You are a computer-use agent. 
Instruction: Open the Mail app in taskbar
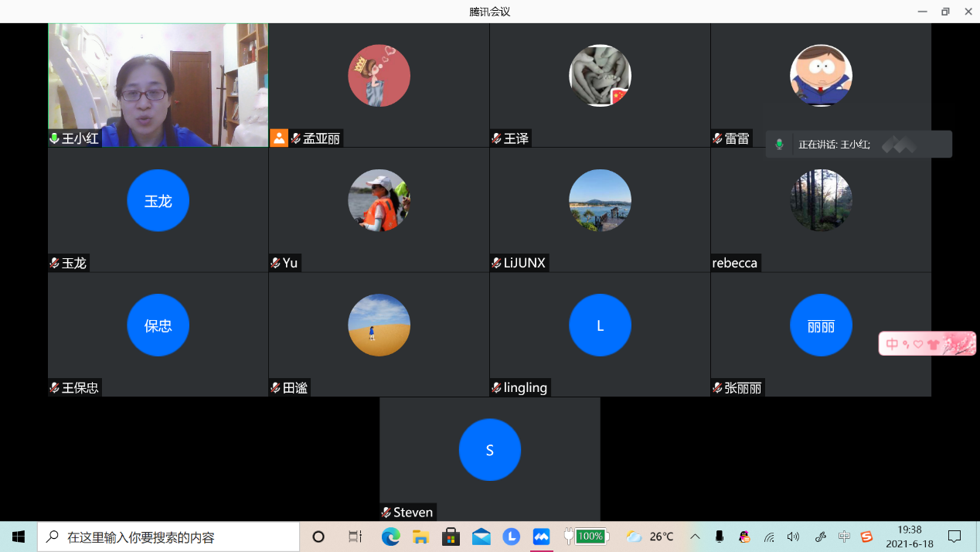pos(481,537)
